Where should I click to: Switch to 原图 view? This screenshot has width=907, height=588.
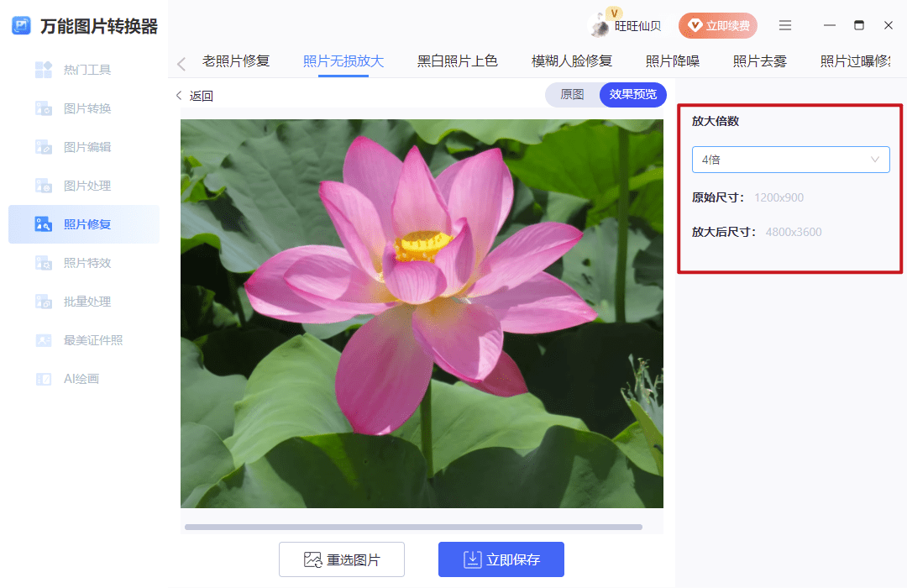pyautogui.click(x=572, y=95)
